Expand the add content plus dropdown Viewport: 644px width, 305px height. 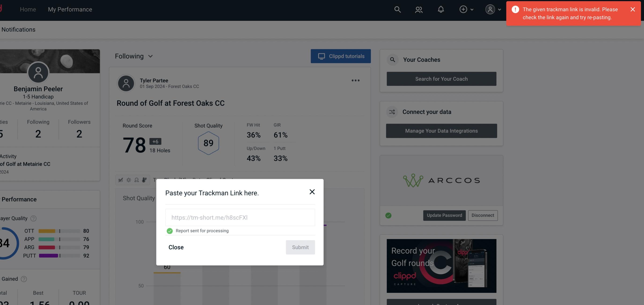(x=466, y=9)
